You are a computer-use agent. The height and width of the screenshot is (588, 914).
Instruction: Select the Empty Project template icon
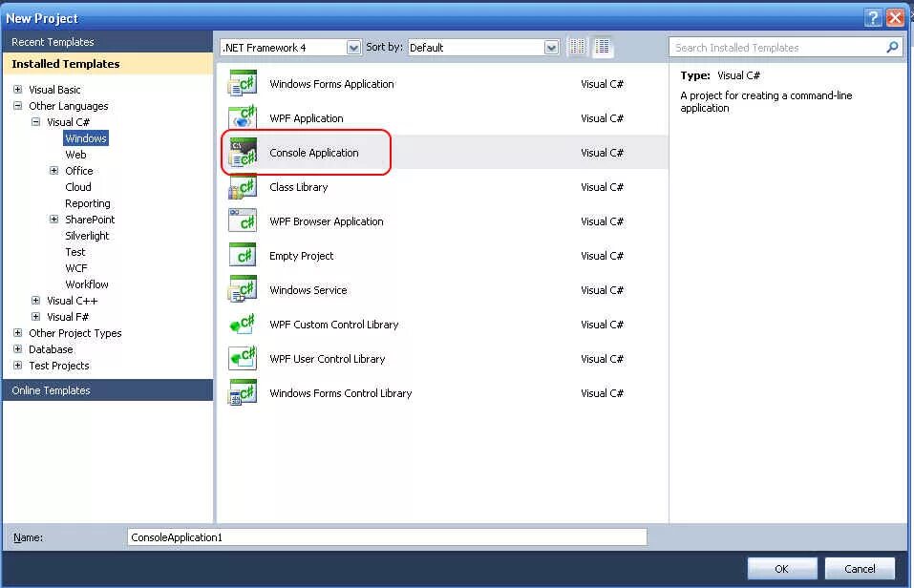242,256
